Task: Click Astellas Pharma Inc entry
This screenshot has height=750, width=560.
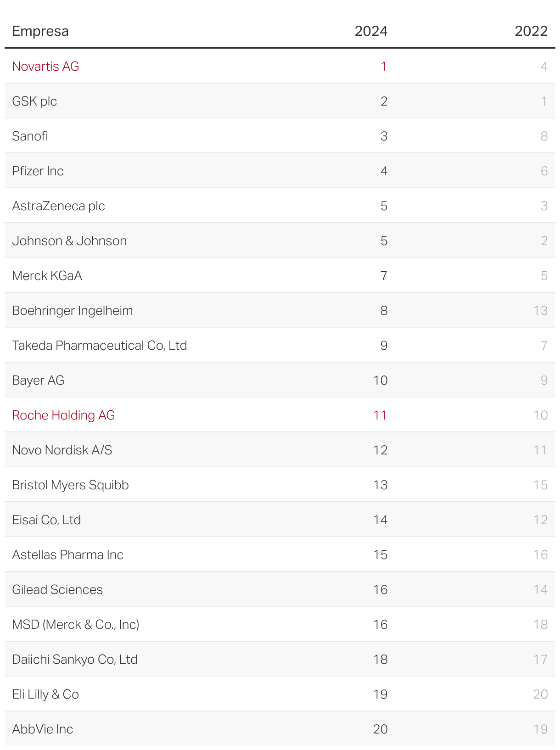Action: point(67,555)
